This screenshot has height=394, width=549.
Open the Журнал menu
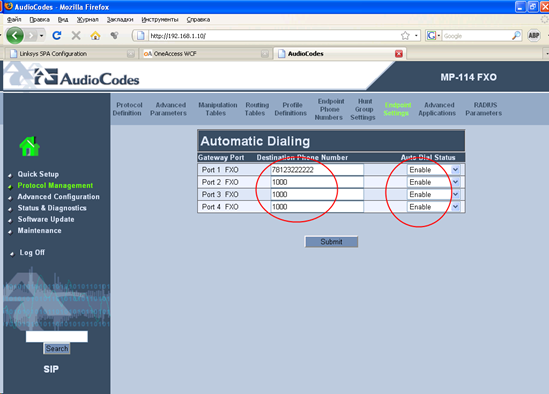pos(88,20)
